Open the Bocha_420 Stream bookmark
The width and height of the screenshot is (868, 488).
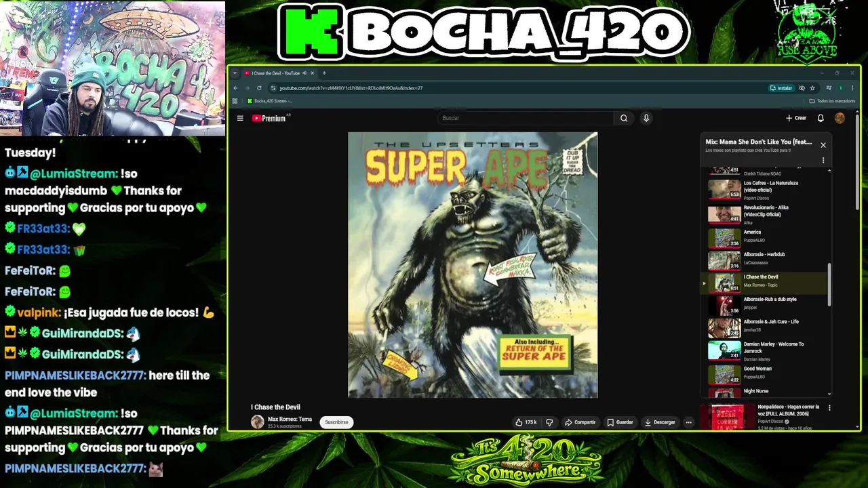pos(270,101)
